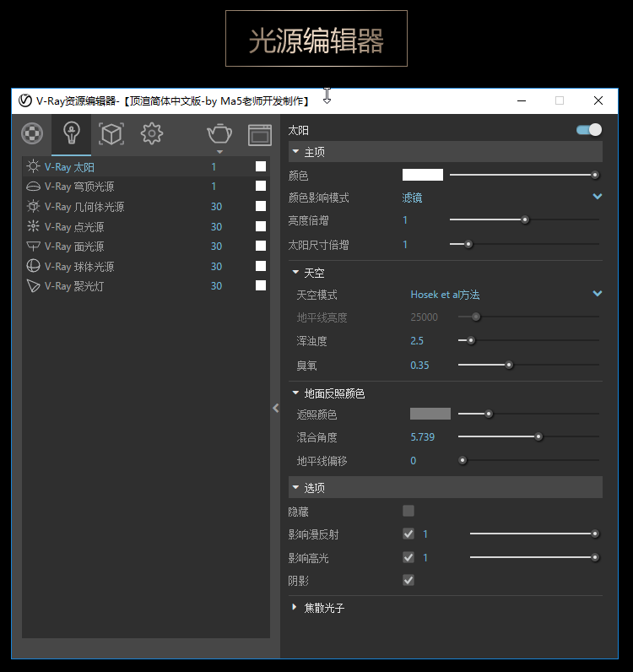633x672 pixels.
Task: Click the 太阳尺寸倍增 slider
Action: pos(524,244)
